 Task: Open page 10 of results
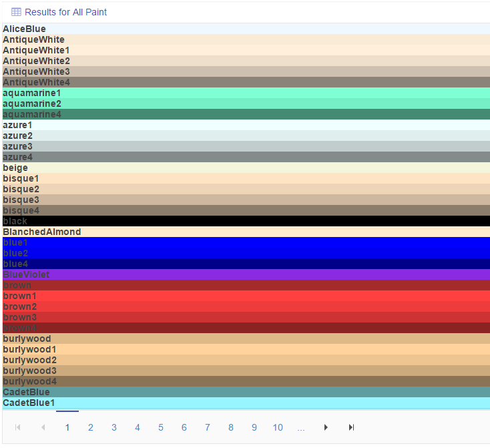pyautogui.click(x=278, y=427)
